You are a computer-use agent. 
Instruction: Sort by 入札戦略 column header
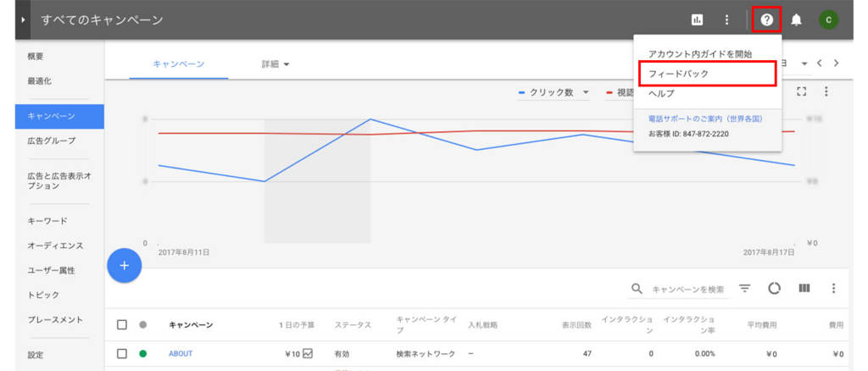[482, 325]
